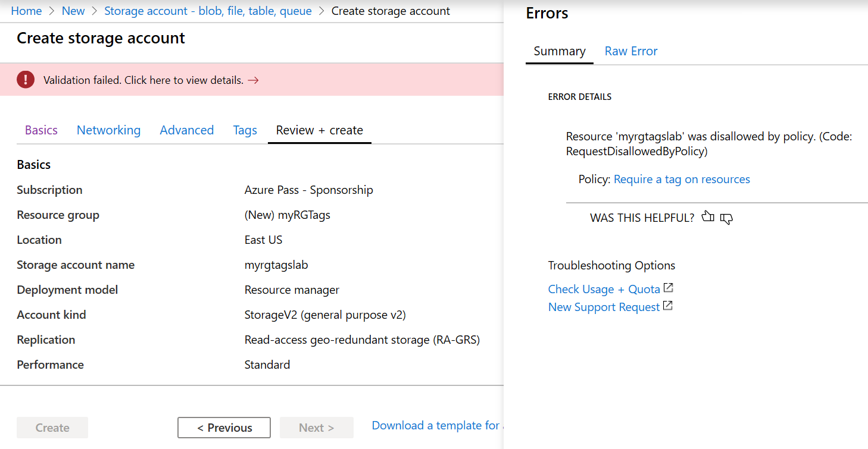The height and width of the screenshot is (449, 868).
Task: Click the validation failed error icon
Action: pos(25,79)
